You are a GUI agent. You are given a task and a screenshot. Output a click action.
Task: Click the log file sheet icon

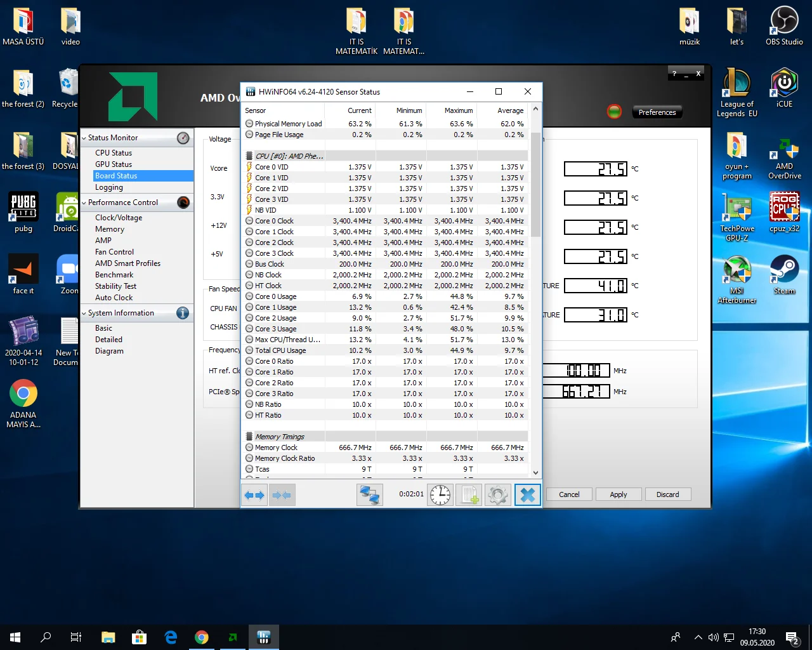pos(469,495)
